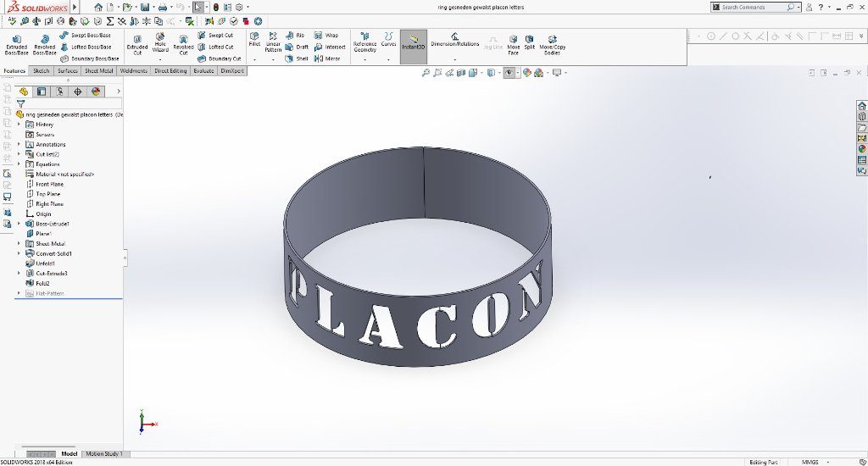The width and height of the screenshot is (868, 466).
Task: Open the SOLIDWORKS Resources home pane
Action: [x=862, y=106]
